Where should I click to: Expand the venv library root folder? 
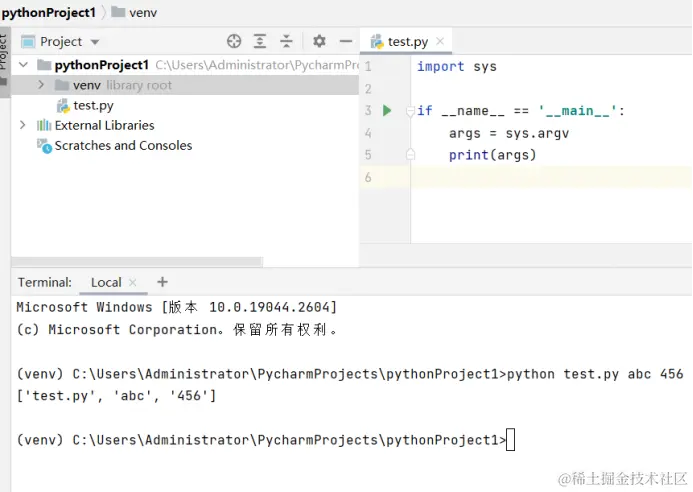pyautogui.click(x=41, y=84)
